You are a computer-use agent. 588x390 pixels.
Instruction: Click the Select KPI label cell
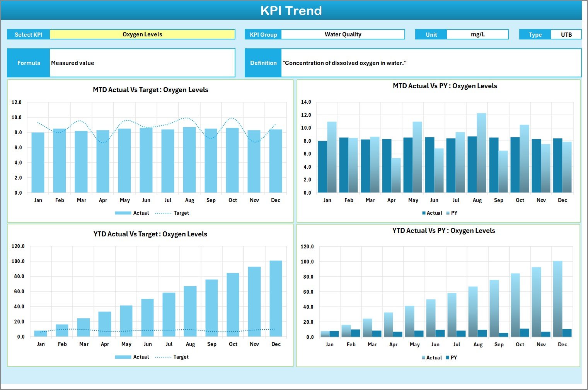28,35
